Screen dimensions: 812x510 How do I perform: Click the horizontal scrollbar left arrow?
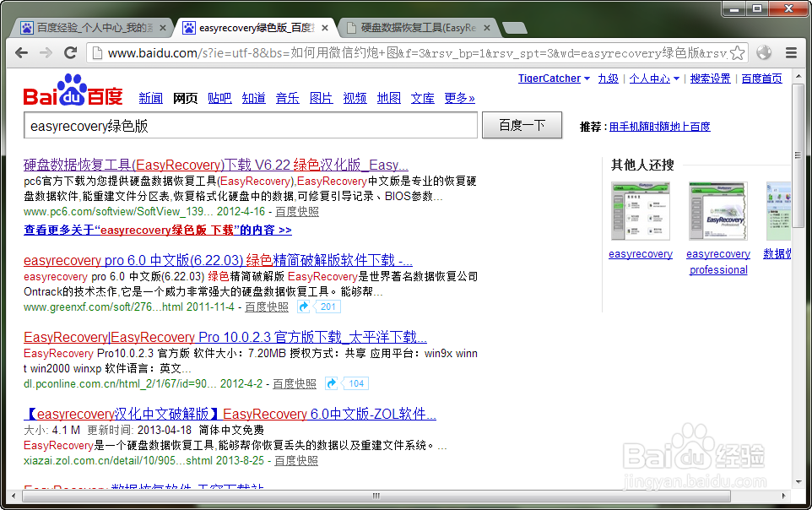(x=13, y=496)
